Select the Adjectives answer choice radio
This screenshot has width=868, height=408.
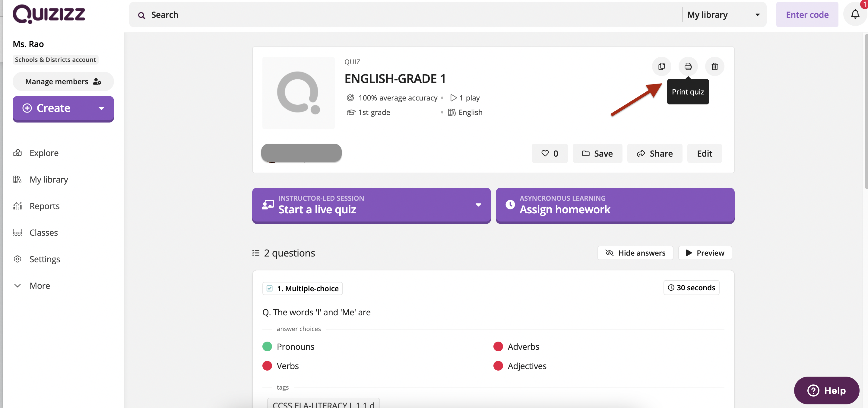(498, 365)
